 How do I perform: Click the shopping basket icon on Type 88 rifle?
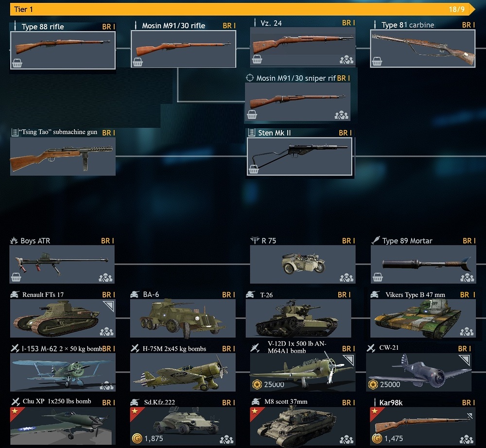coord(17,63)
